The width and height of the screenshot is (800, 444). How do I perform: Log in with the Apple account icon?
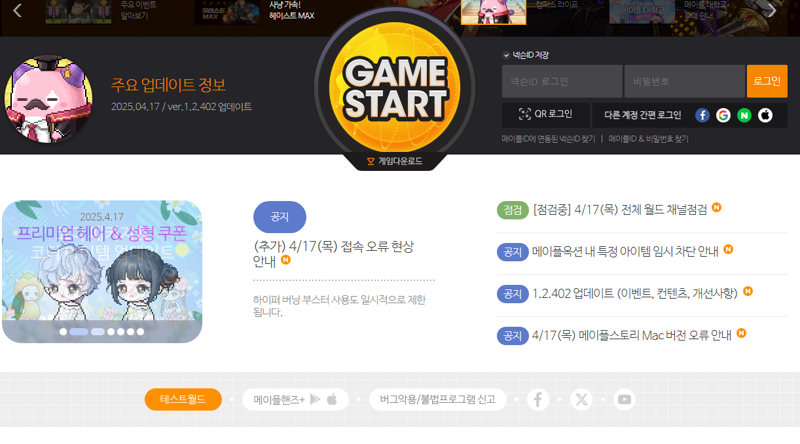click(x=765, y=115)
